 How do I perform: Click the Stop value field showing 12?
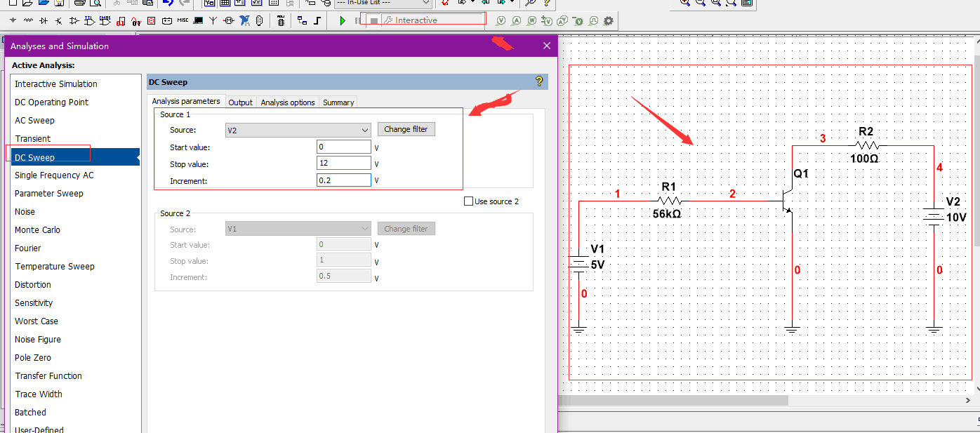pyautogui.click(x=344, y=163)
